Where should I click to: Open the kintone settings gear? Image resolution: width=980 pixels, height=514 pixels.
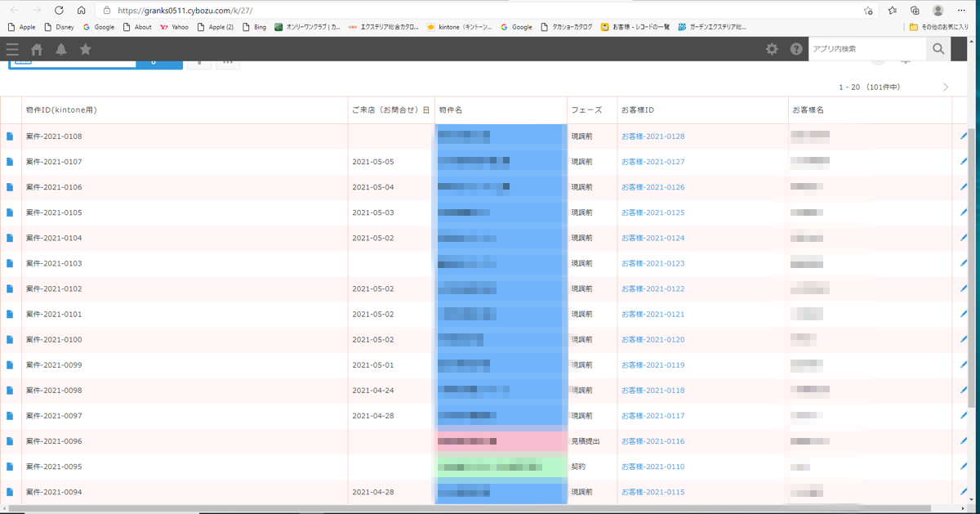tap(772, 49)
